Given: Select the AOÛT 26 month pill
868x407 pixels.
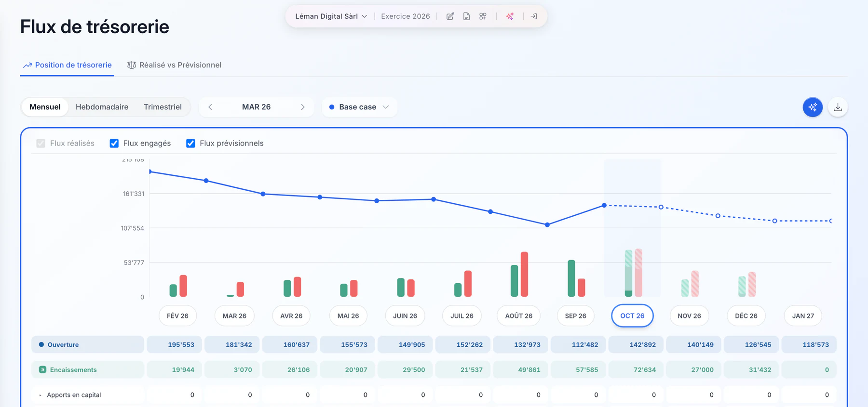Looking at the screenshot, I should click(x=519, y=316).
